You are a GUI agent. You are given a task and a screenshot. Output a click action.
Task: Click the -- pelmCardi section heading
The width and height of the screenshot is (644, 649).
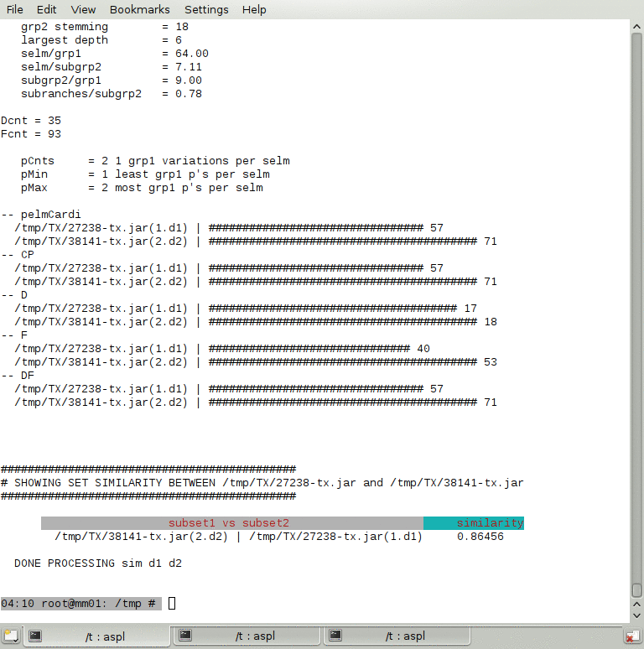[x=41, y=215]
